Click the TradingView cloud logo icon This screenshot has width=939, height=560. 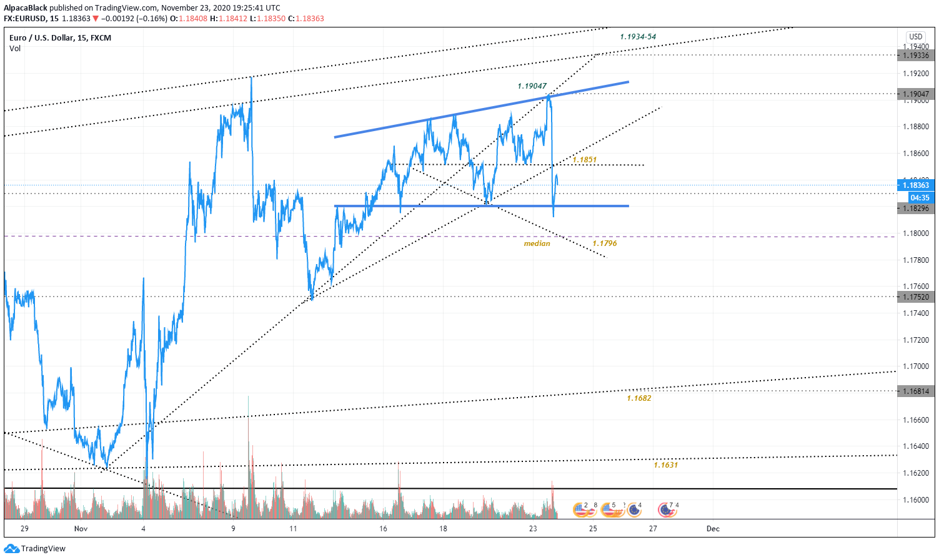click(x=11, y=549)
